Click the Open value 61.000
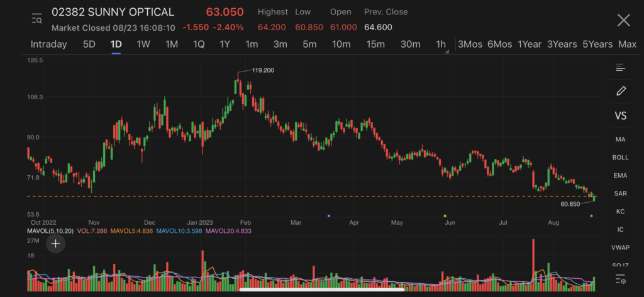The width and height of the screenshot is (644, 297). coord(343,28)
